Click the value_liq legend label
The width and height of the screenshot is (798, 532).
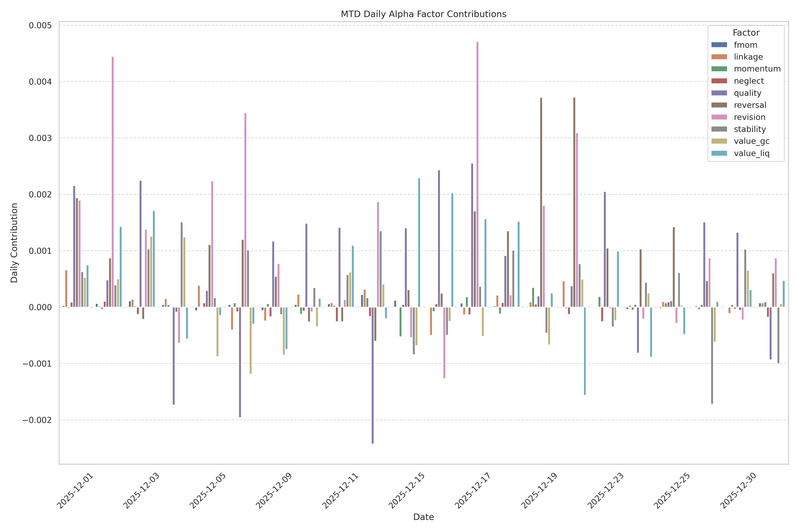(x=752, y=153)
